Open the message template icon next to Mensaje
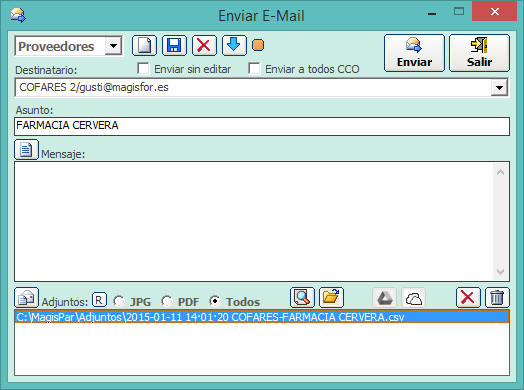 tap(26, 149)
